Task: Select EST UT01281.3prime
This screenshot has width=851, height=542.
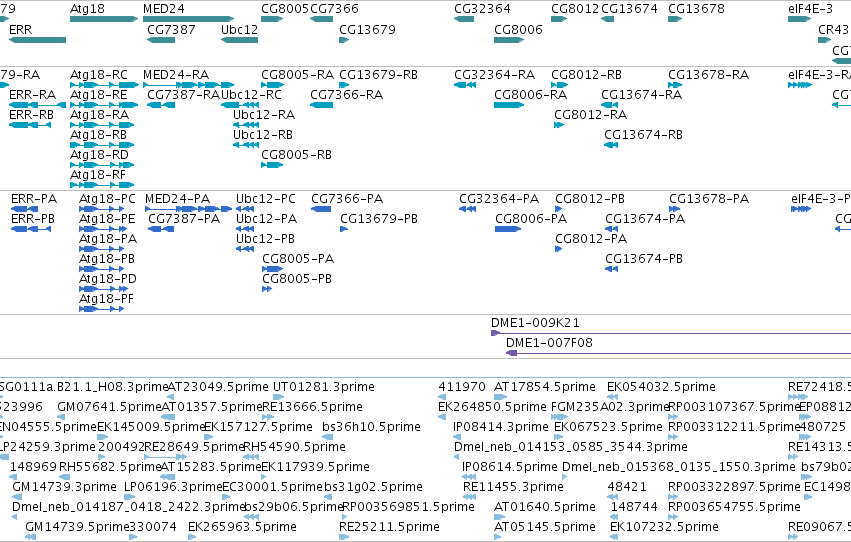Action: click(x=323, y=387)
